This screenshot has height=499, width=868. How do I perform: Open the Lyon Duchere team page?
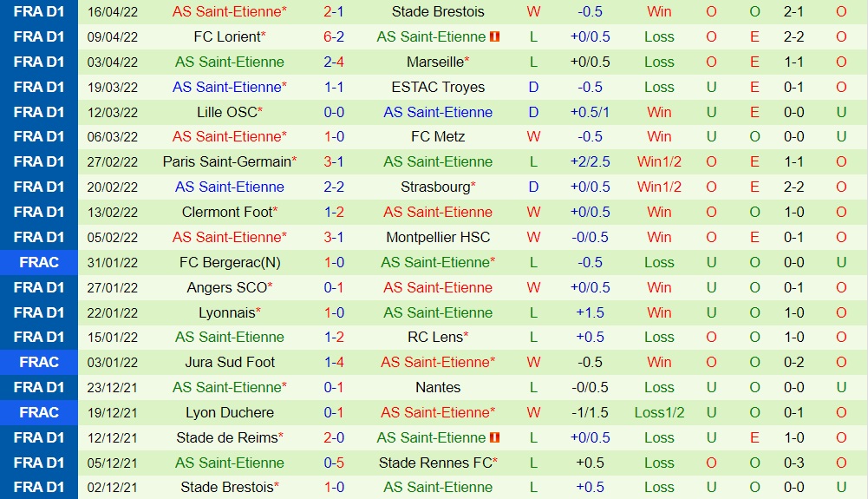(x=230, y=413)
